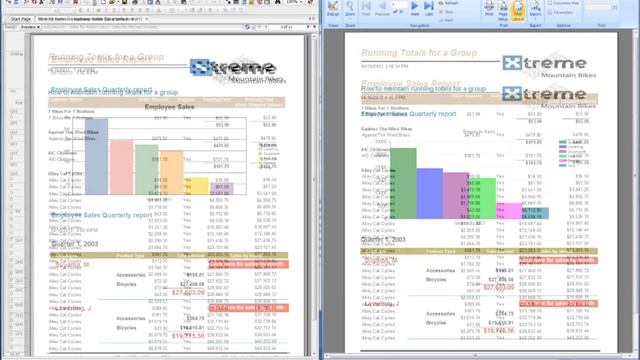Toggle the Document Map option
Viewport: 640px width, 360px height.
[564, 3]
